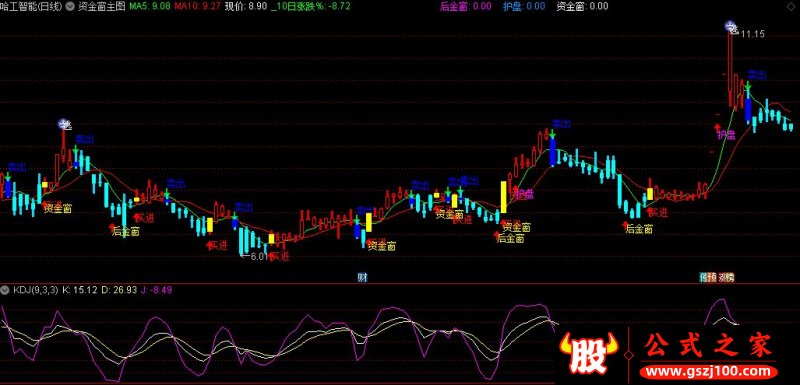This screenshot has width=800, height=385.
Task: Click the moon icon atop the left red candle
Action: [64, 124]
